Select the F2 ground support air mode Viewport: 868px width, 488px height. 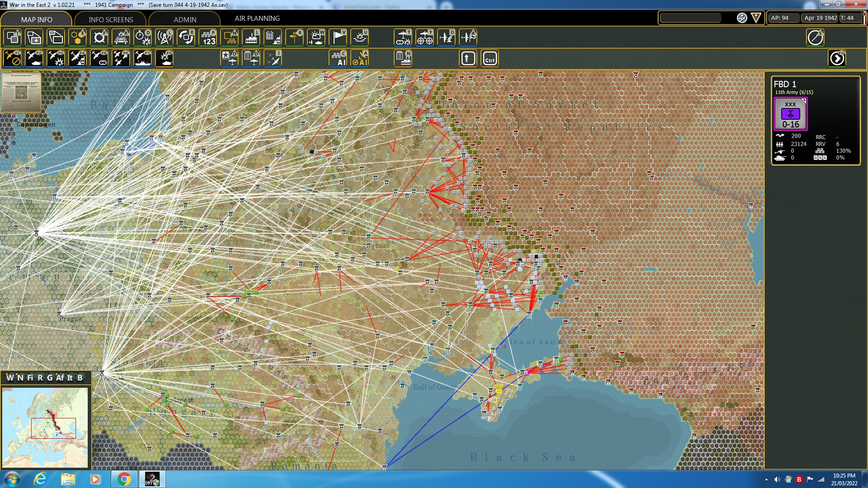[34, 59]
